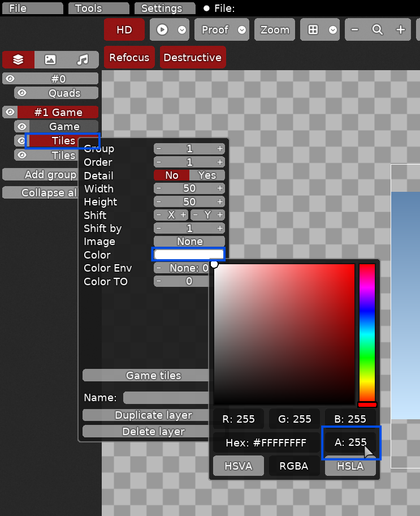This screenshot has width=420, height=516.
Task: Decrease the Width value
Action: pos(159,188)
